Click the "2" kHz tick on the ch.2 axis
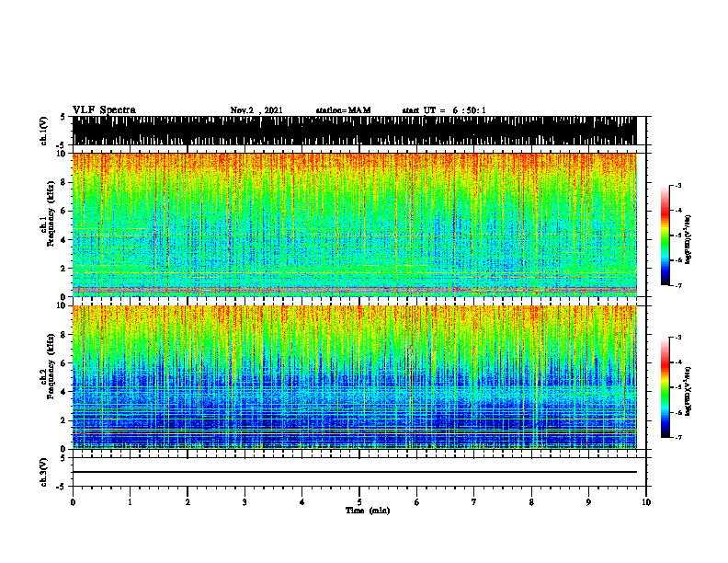Viewport: 728px width, 563px height. [x=63, y=420]
